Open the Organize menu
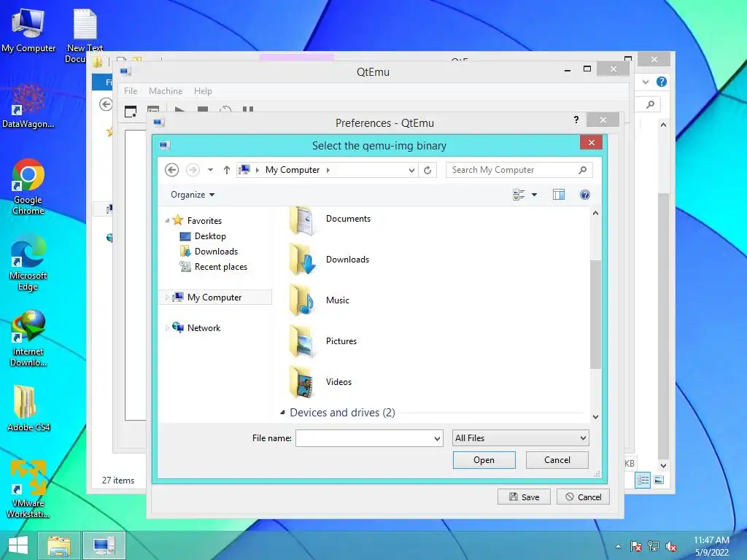 tap(193, 195)
